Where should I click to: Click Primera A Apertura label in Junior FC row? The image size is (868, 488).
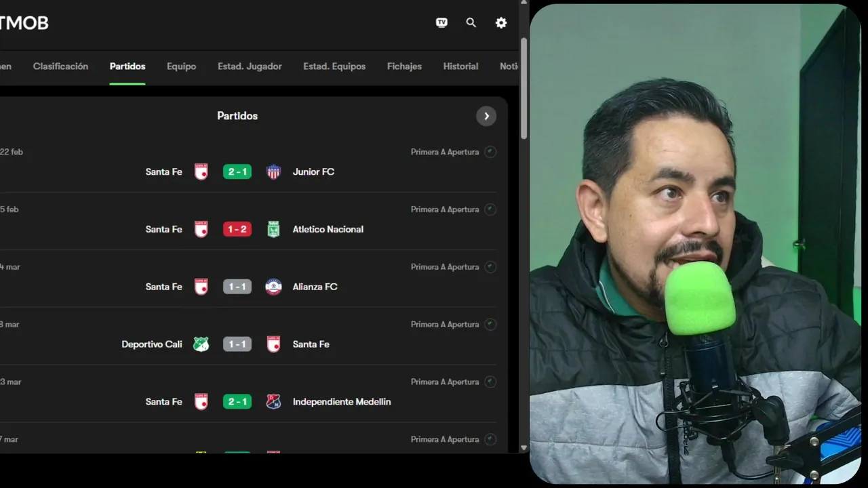pos(445,152)
